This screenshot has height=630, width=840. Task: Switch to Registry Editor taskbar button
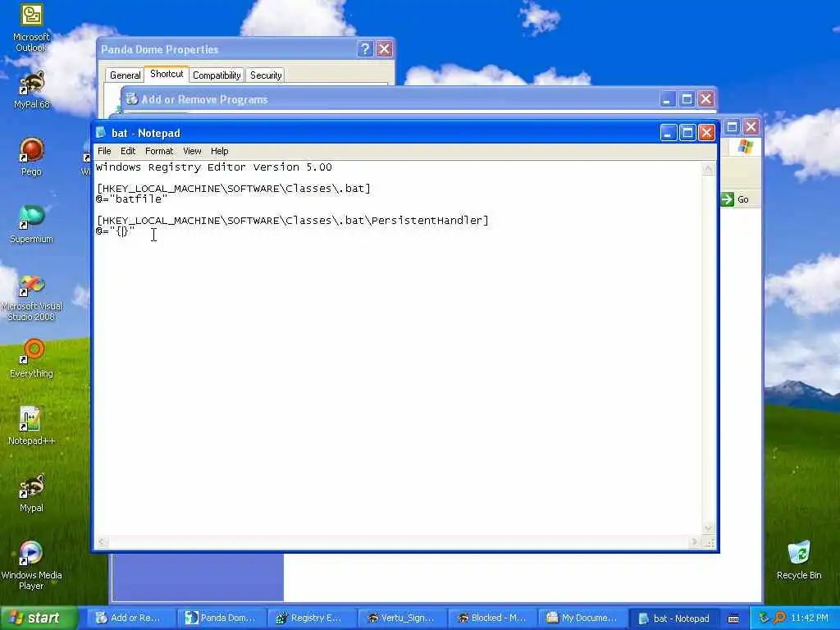pos(311,618)
